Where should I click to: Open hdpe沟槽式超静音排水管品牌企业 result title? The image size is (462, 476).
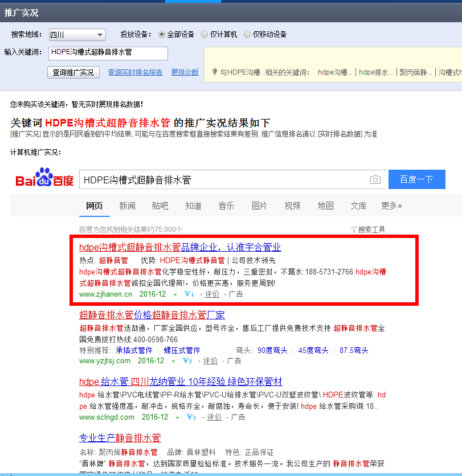coord(180,247)
